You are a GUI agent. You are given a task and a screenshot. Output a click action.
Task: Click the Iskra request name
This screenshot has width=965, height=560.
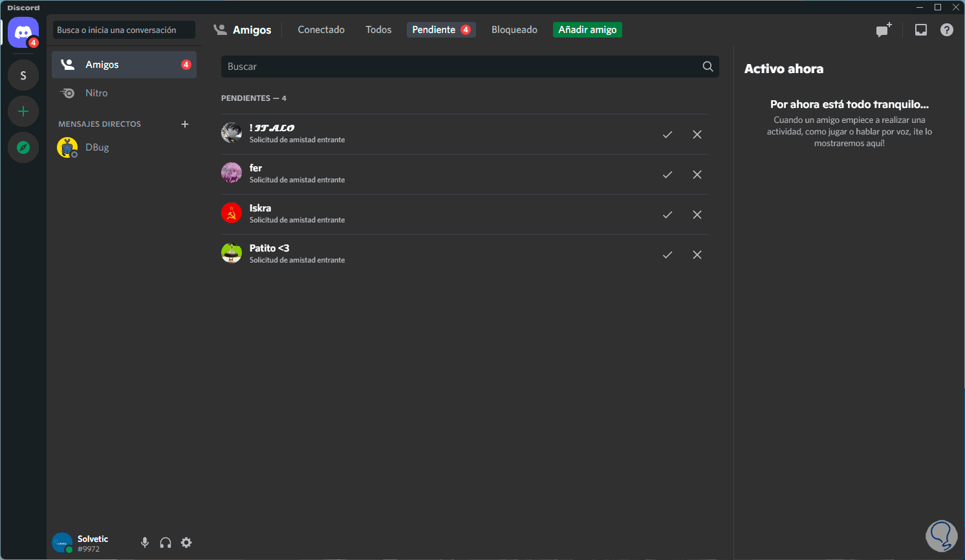pyautogui.click(x=260, y=208)
